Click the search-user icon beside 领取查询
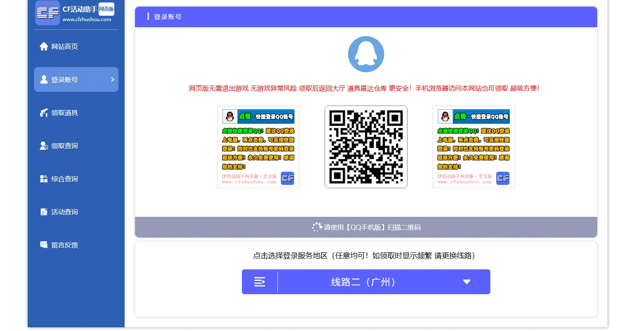This screenshot has width=644, height=331. point(44,146)
